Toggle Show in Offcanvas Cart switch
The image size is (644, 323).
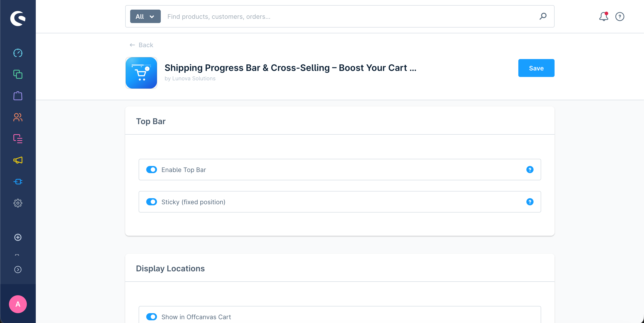click(152, 317)
